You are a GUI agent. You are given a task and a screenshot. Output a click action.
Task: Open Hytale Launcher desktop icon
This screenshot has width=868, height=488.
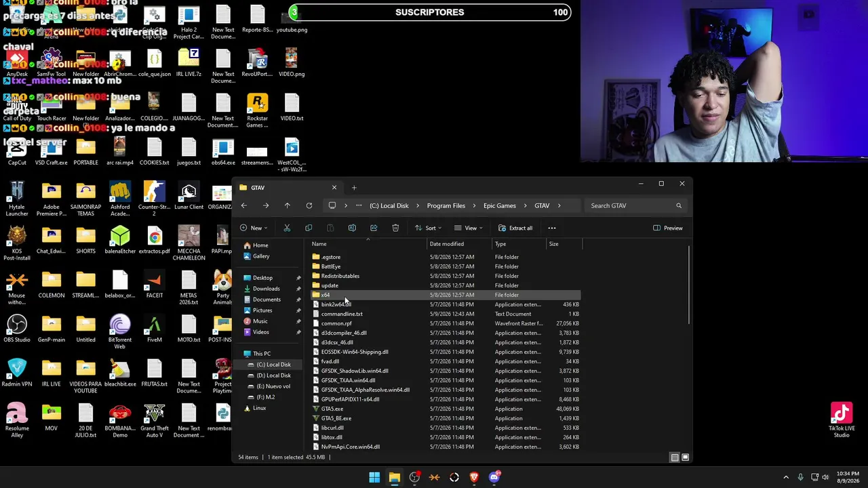17,199
